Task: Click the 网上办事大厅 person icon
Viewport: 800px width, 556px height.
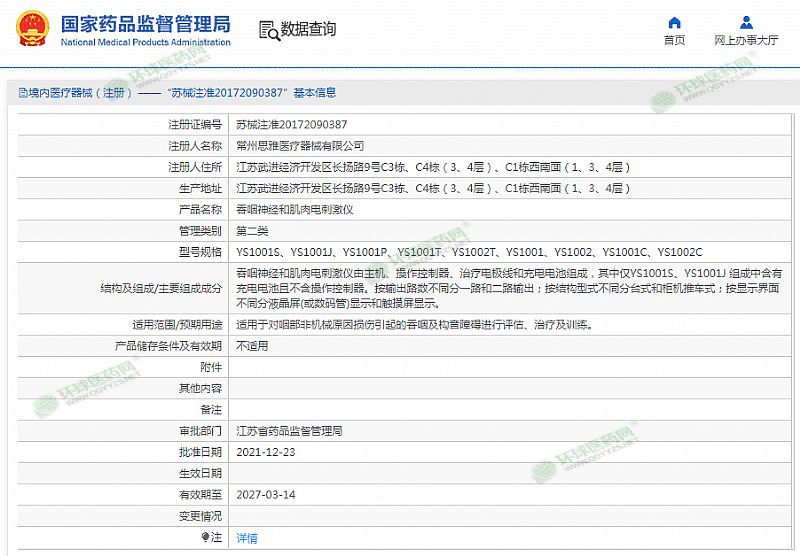Action: 746,22
